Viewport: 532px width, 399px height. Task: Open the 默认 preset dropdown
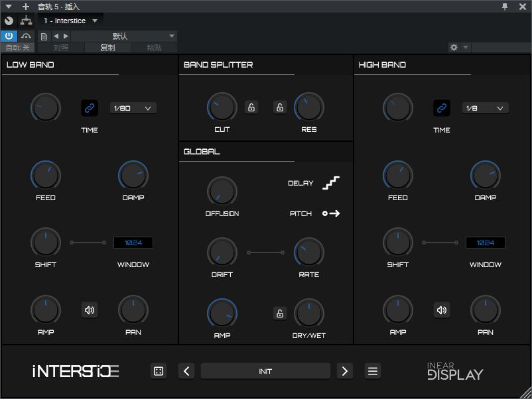point(124,36)
